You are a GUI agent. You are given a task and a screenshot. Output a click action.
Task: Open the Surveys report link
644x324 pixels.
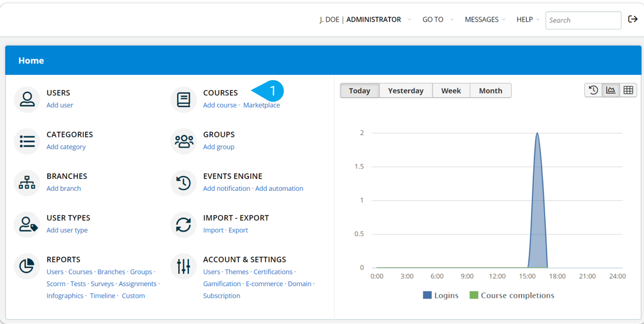pyautogui.click(x=102, y=284)
